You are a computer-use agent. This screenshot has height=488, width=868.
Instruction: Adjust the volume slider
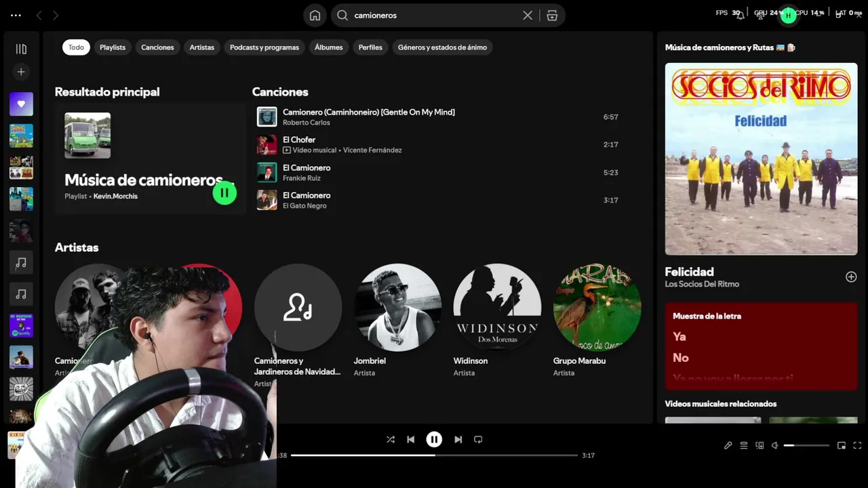pyautogui.click(x=806, y=445)
